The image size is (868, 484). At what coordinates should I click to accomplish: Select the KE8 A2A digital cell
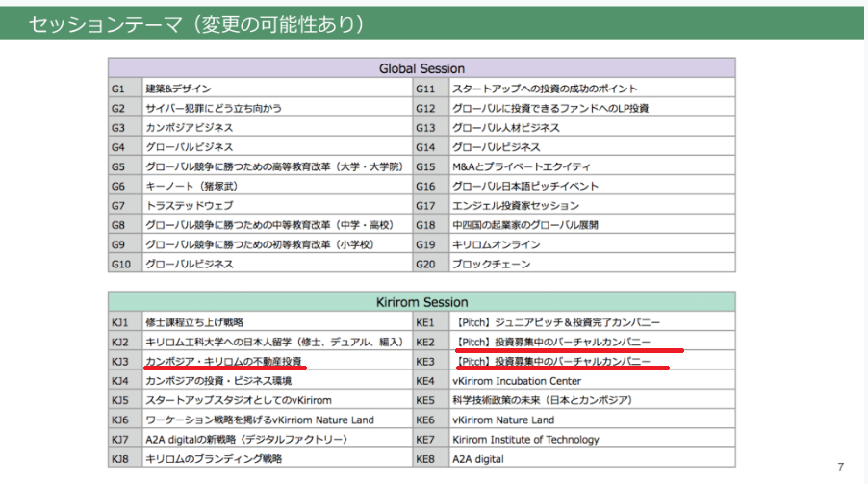pos(479,459)
